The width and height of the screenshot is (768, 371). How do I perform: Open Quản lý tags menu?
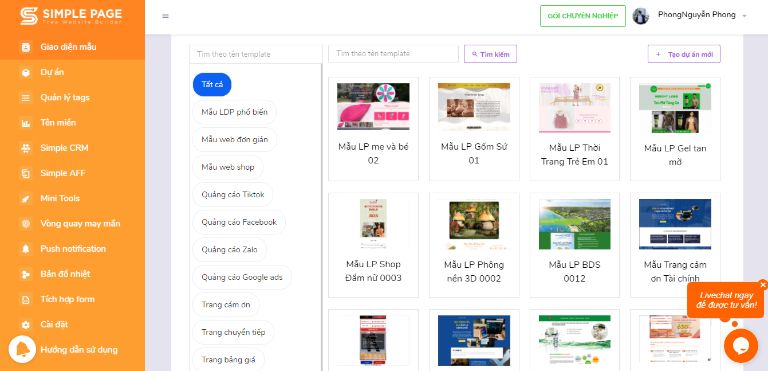click(72, 98)
